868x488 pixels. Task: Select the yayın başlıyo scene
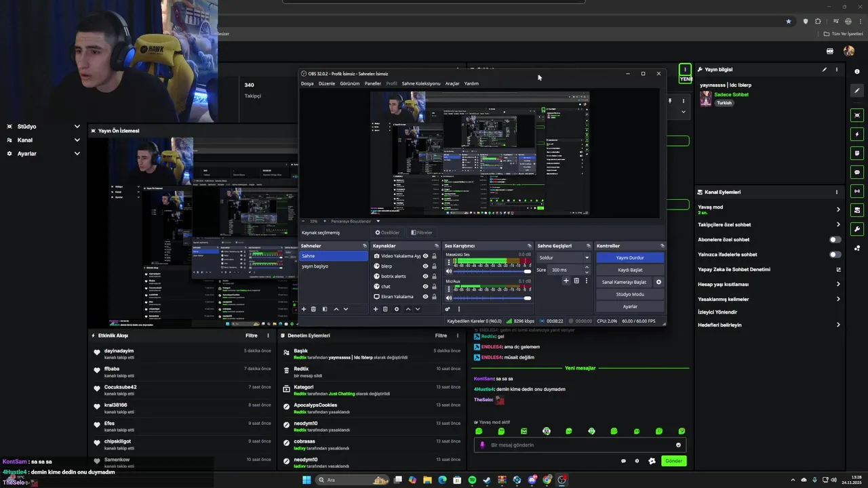pos(334,266)
